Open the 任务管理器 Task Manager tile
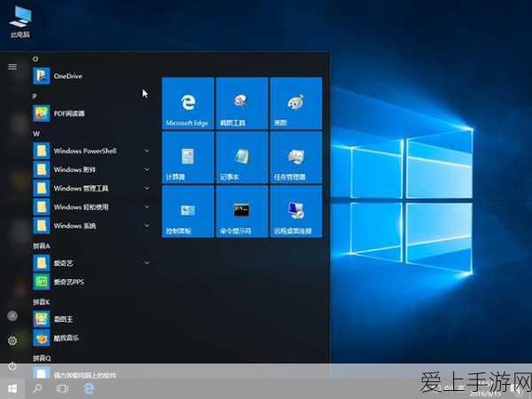532x399 pixels. pos(296,158)
